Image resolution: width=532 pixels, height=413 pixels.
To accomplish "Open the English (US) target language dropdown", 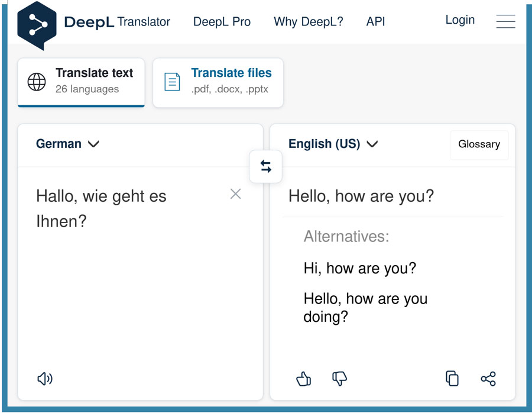I will coord(333,144).
